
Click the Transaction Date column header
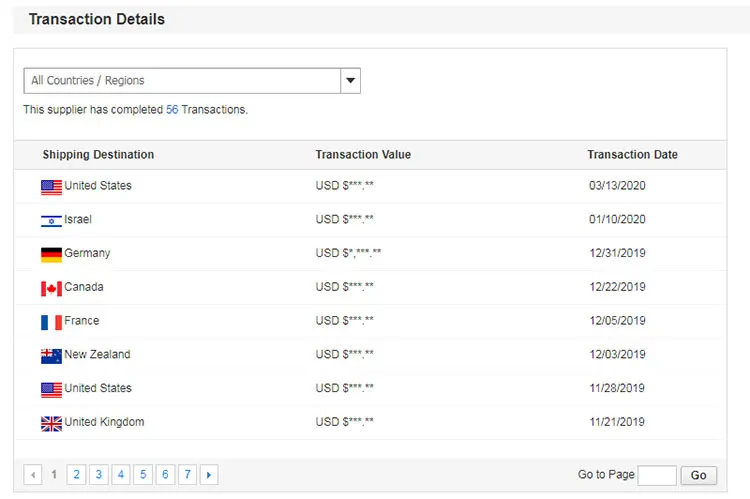coord(632,155)
